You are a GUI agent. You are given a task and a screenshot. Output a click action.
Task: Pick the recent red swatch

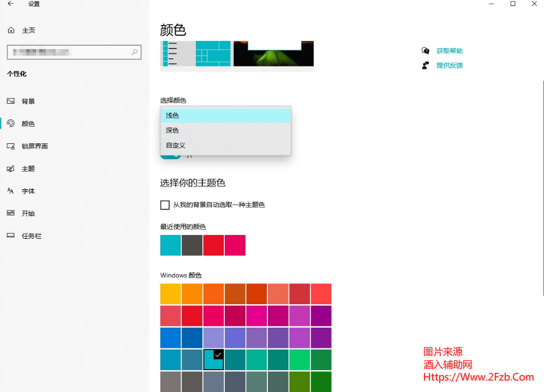click(x=213, y=245)
